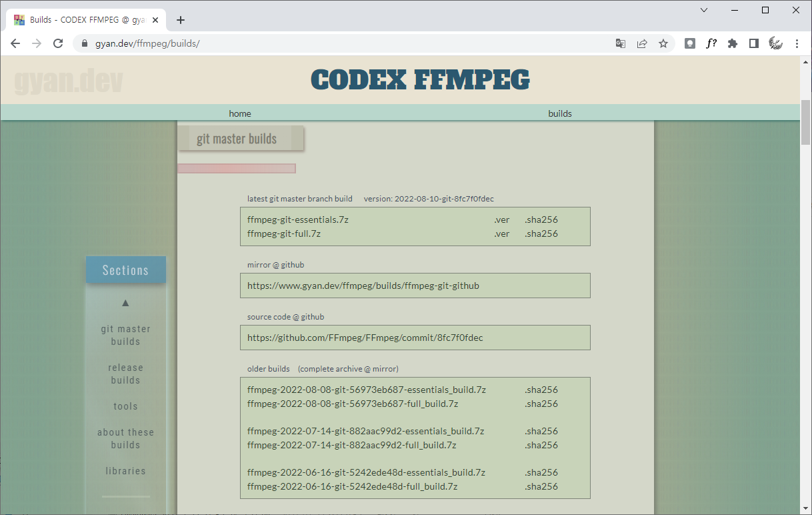Download 2022-06-16 essentials_build.7z
The image size is (812, 515).
tap(367, 472)
